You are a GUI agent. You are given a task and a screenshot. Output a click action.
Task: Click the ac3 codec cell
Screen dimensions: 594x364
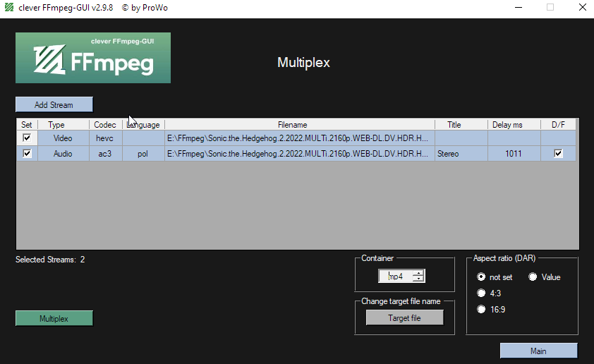(x=105, y=153)
